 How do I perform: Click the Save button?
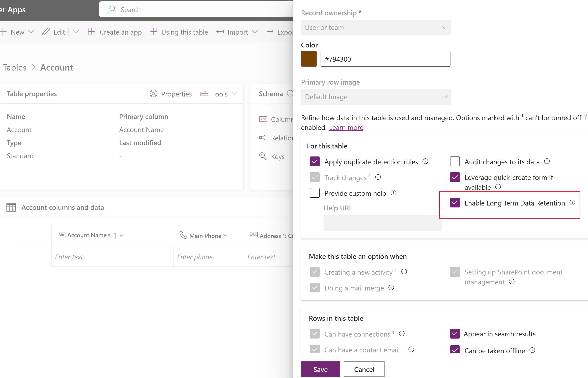pos(320,369)
